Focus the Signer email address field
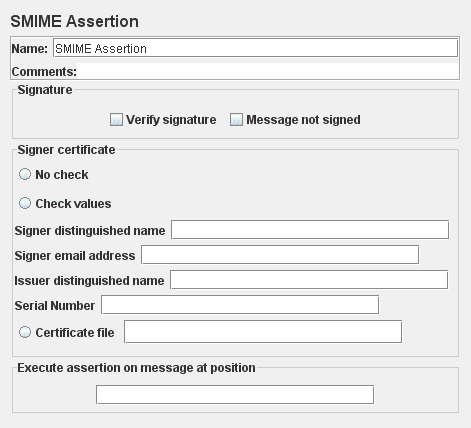The image size is (471, 428). tap(280, 255)
